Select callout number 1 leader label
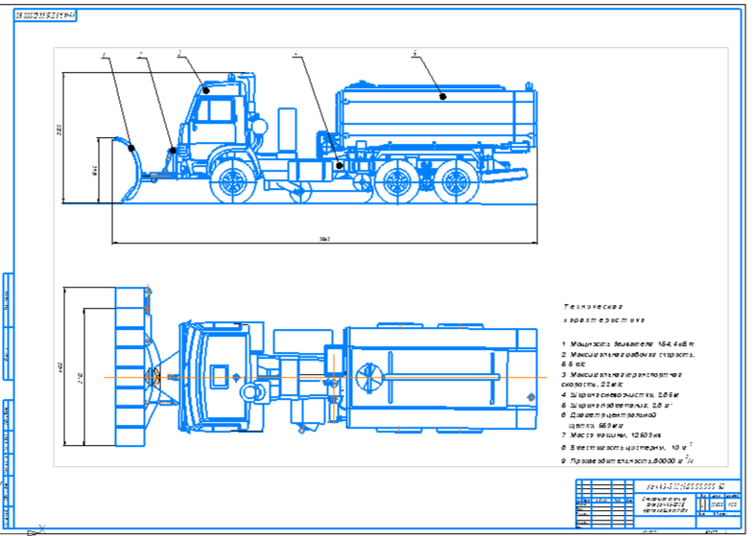Viewport: 756px width, 536px height. 104,57
